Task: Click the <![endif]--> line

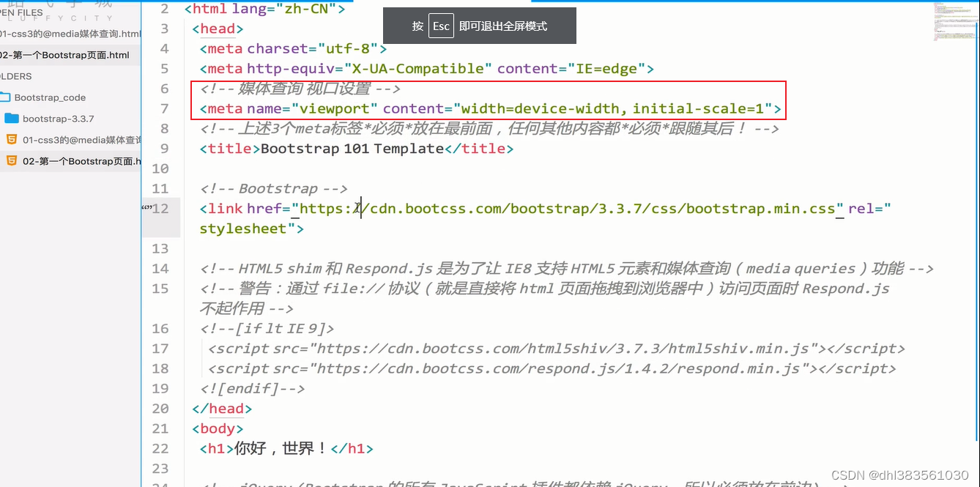Action: click(253, 389)
